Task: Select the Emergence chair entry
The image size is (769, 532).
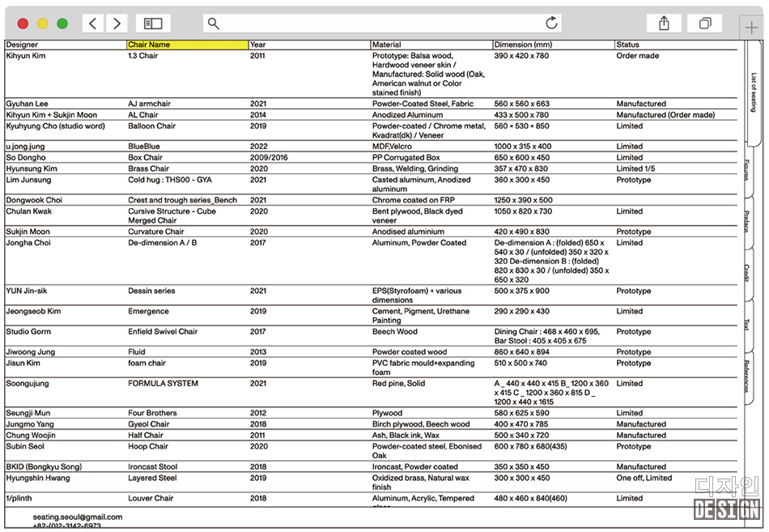Action: tap(148, 311)
